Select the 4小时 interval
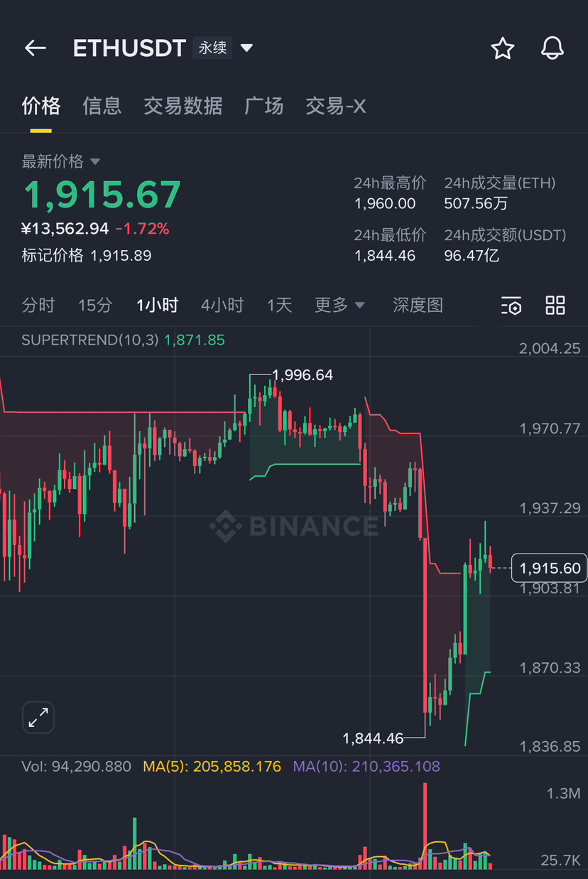The image size is (588, 879). 222,306
